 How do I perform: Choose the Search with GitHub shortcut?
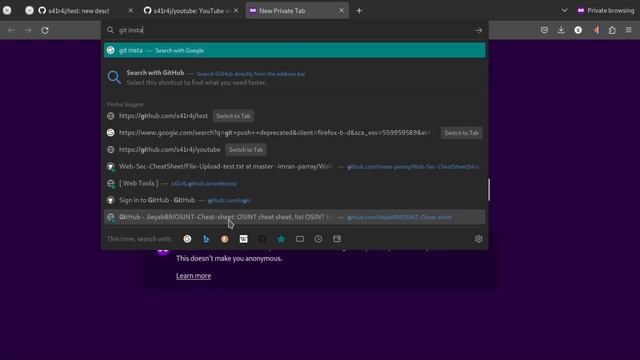295,77
